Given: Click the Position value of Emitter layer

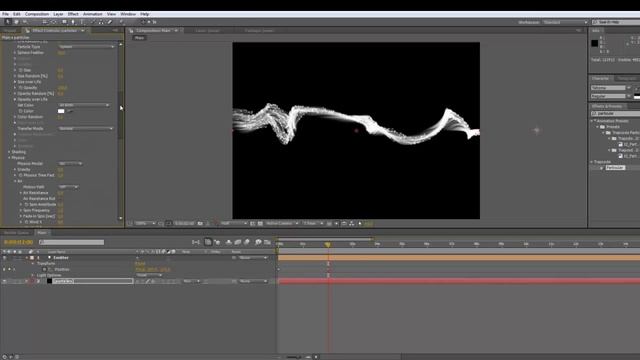Looking at the screenshot, I should [153, 270].
